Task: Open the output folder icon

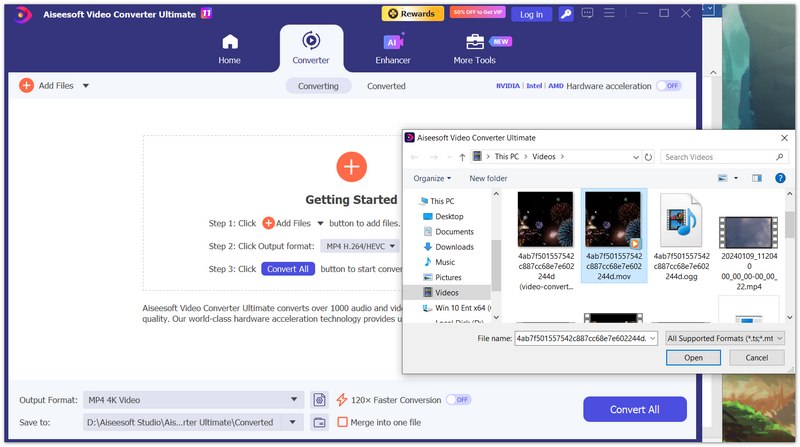Action: pos(319,422)
